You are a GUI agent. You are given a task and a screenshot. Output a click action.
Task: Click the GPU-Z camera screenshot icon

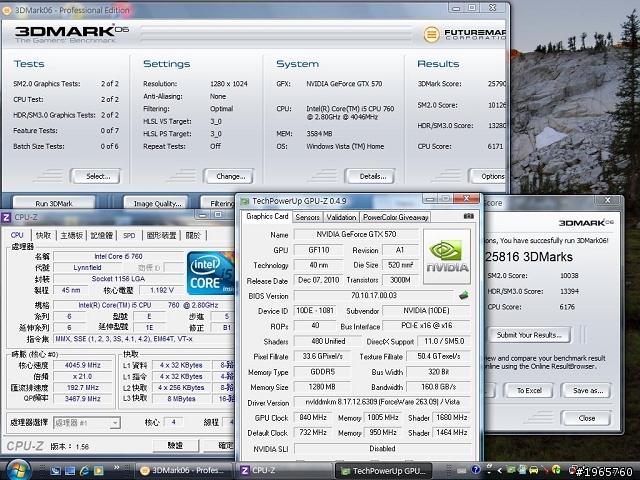[x=469, y=216]
